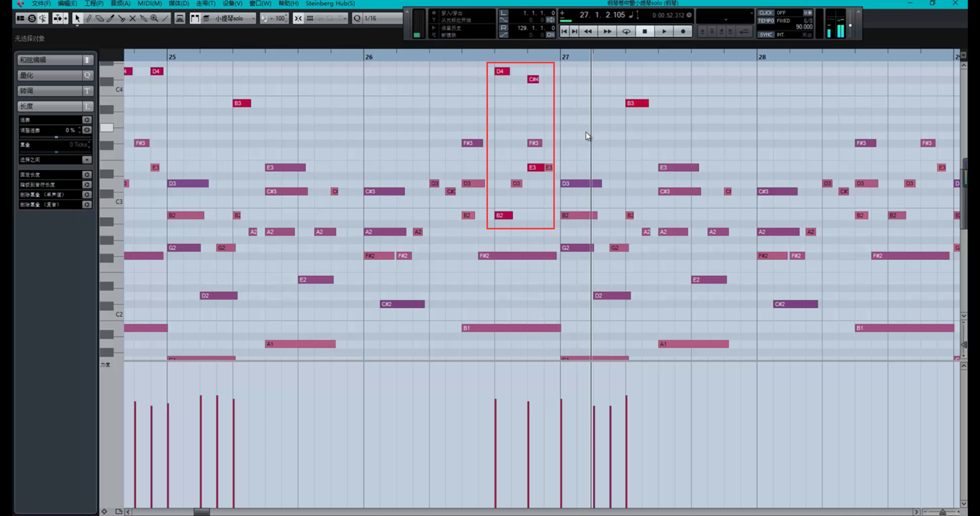Apply the 连奏 legato button
This screenshot has height=516, width=980.
point(87,120)
